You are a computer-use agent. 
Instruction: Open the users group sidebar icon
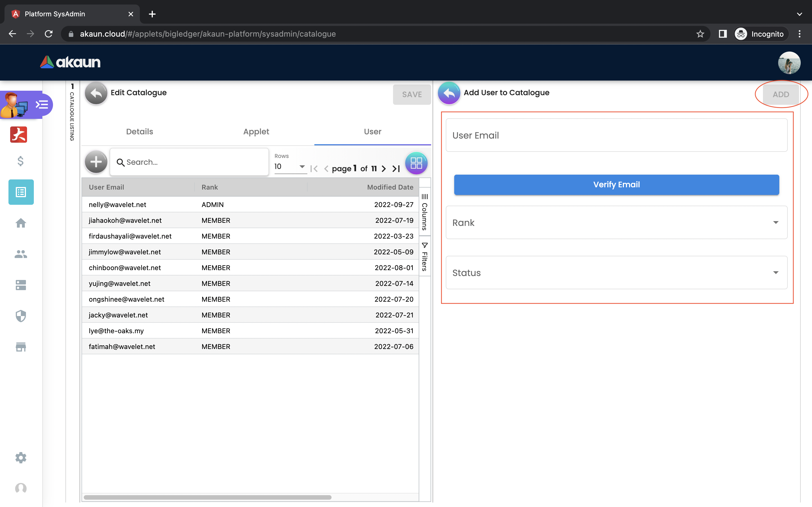(21, 254)
